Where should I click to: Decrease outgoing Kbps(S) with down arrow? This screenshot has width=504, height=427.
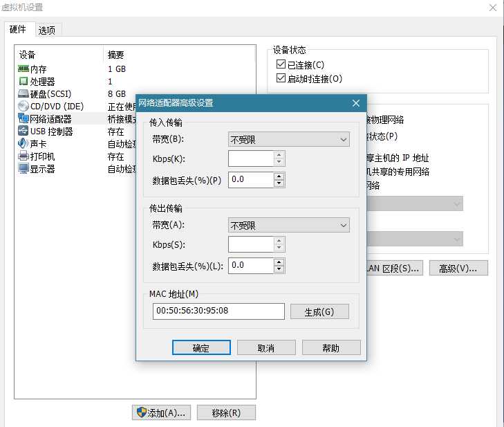pyautogui.click(x=279, y=248)
